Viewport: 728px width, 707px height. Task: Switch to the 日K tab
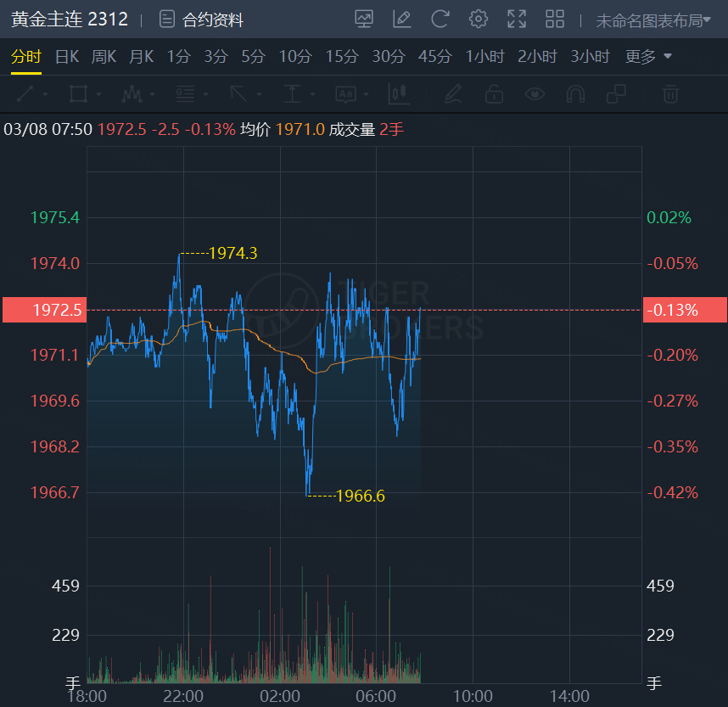point(67,57)
